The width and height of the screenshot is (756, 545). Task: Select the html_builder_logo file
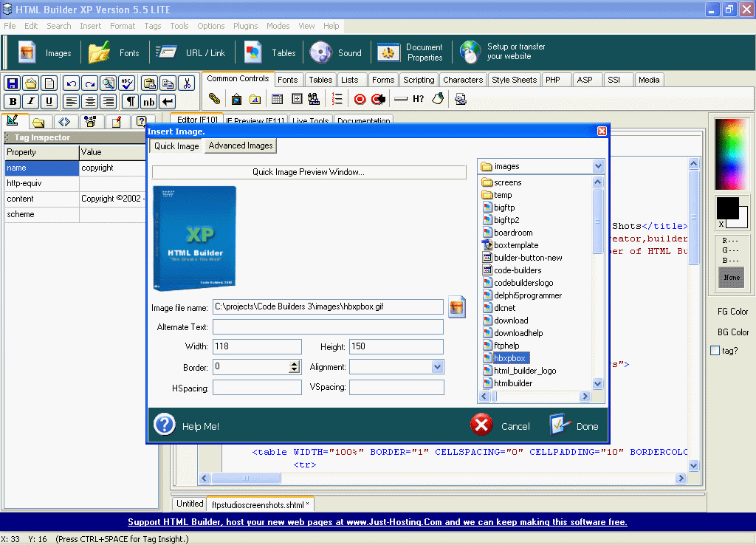click(x=519, y=371)
